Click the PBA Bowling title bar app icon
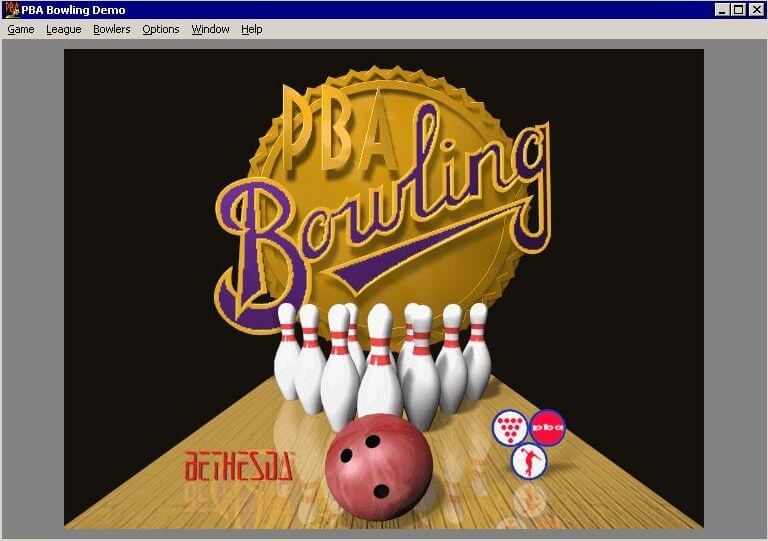This screenshot has width=768, height=541. [11, 10]
